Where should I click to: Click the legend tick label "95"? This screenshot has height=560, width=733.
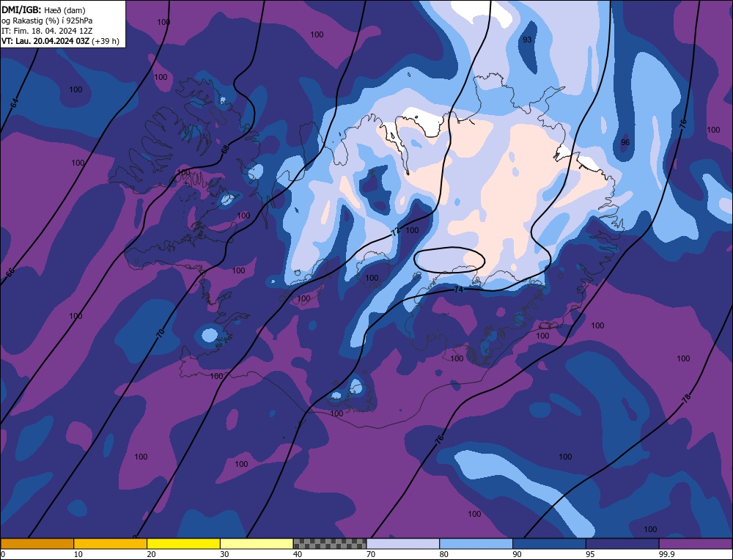tap(590, 554)
